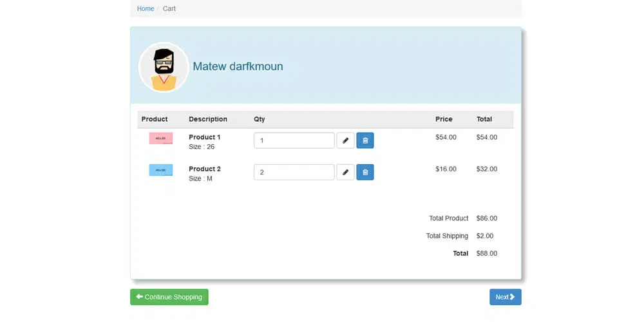Click the $88.00 grand total amount
This screenshot has width=644, height=322.
(487, 253)
